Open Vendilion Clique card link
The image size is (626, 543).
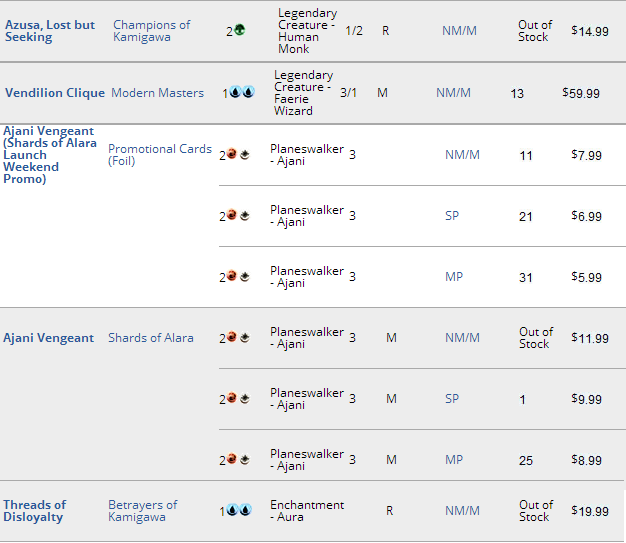click(55, 93)
